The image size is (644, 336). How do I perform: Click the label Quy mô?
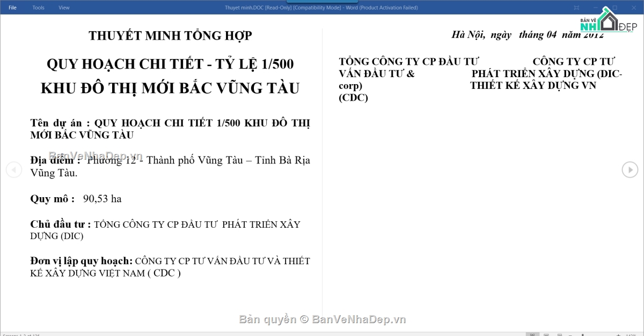point(53,199)
